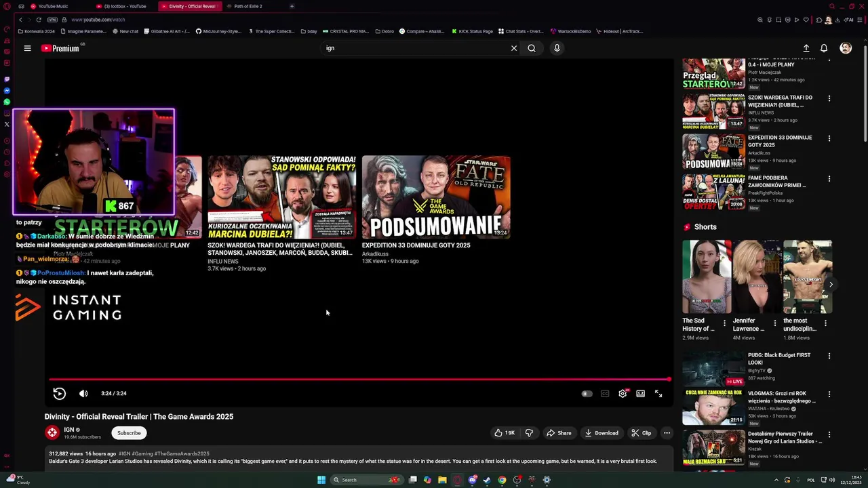Clear the search box with X
Viewport: 868px width, 488px height.
click(x=514, y=48)
